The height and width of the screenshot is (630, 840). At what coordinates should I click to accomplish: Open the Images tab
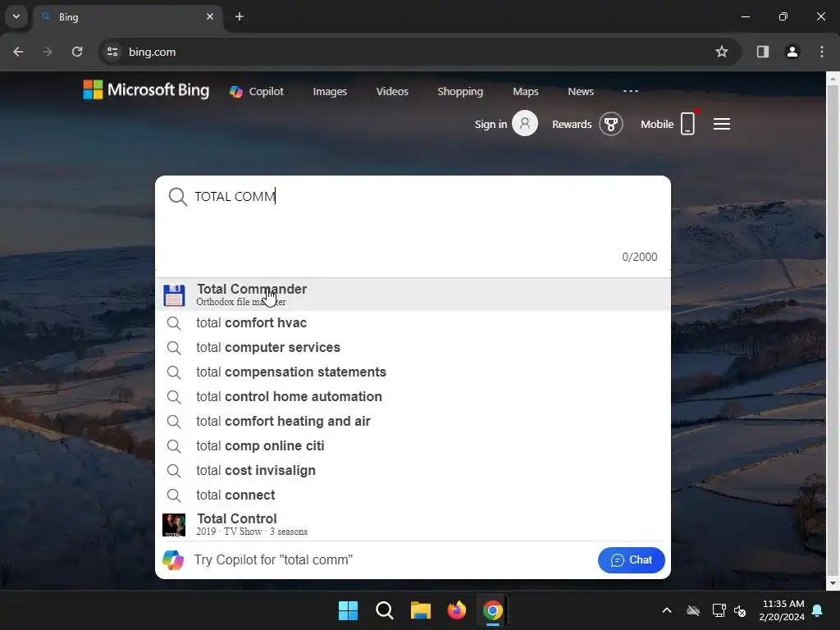pyautogui.click(x=330, y=92)
